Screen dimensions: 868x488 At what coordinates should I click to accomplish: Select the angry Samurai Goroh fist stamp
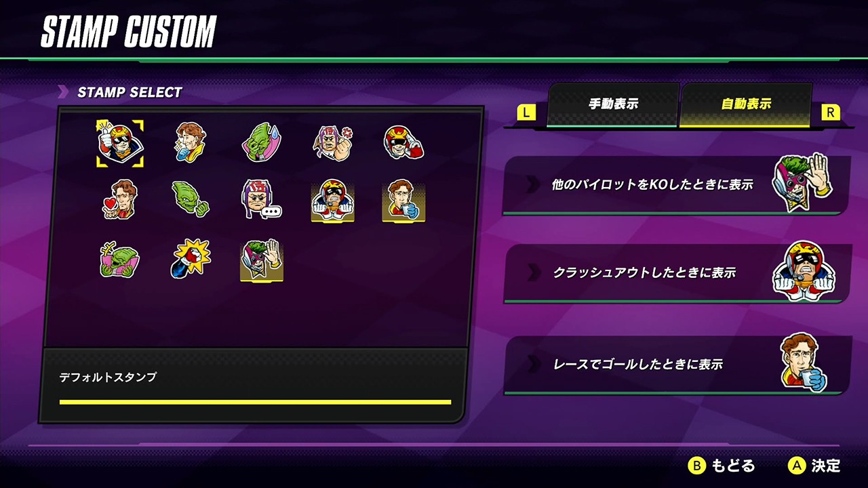[332, 143]
